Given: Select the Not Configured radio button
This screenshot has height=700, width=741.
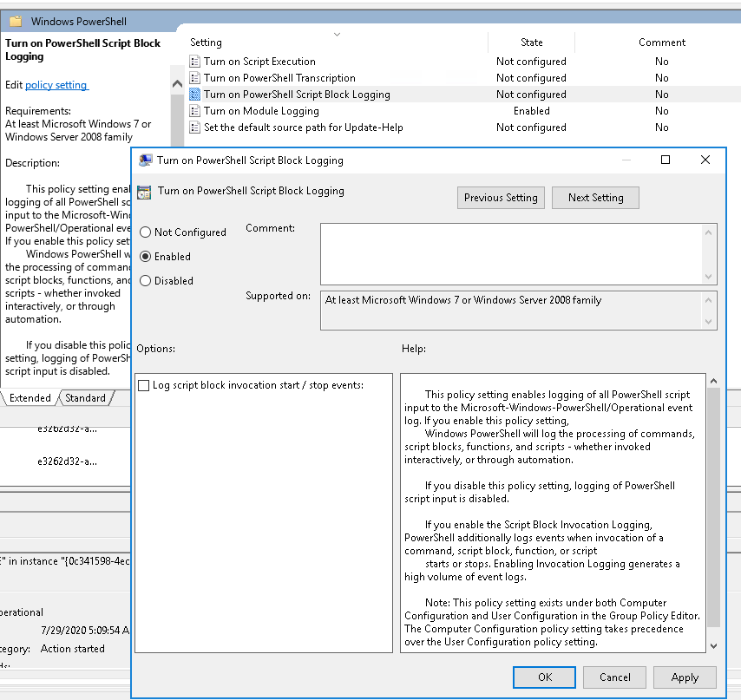Looking at the screenshot, I should pos(146,232).
